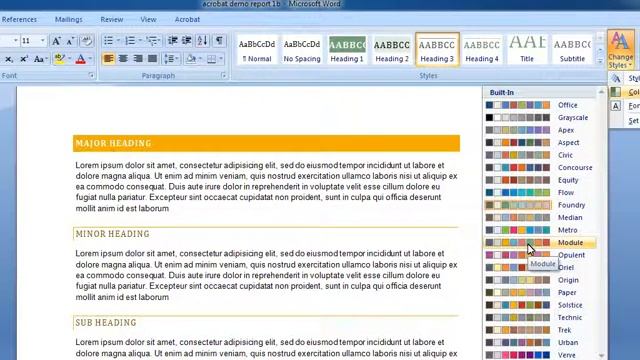
Task: Click the MAJOR HEADING text in document
Action: (113, 143)
